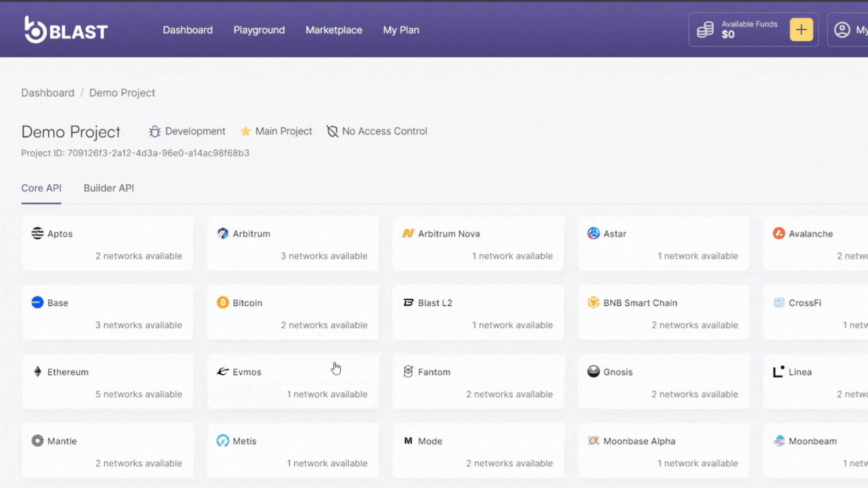
Task: Click the No Access Control label
Action: click(385, 131)
